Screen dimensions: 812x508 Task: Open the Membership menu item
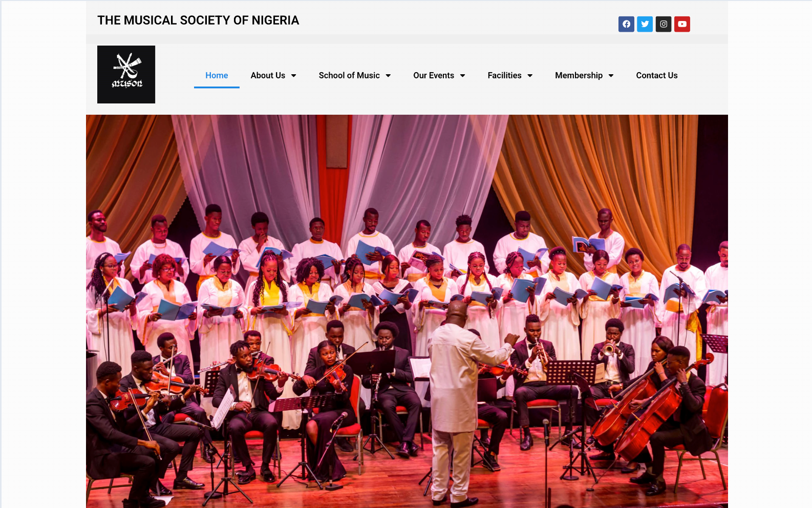point(579,75)
